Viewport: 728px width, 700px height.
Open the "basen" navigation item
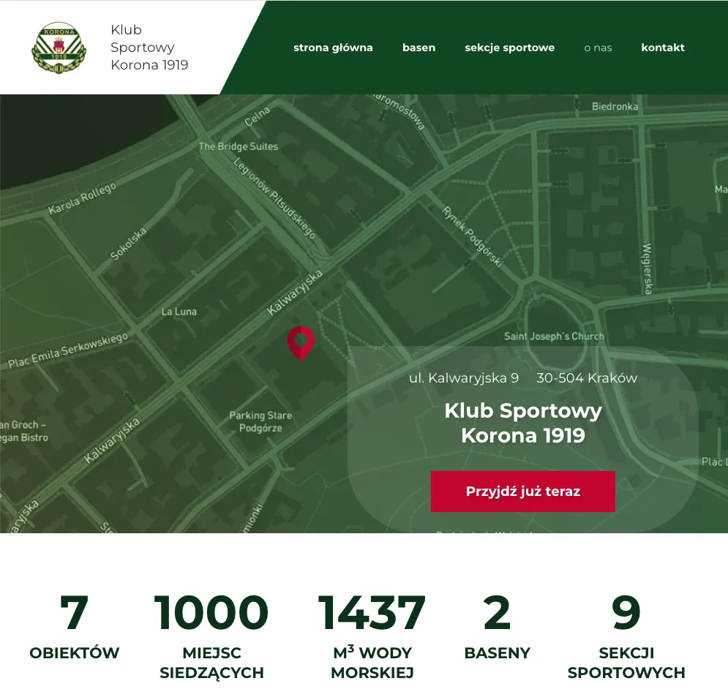click(x=419, y=48)
